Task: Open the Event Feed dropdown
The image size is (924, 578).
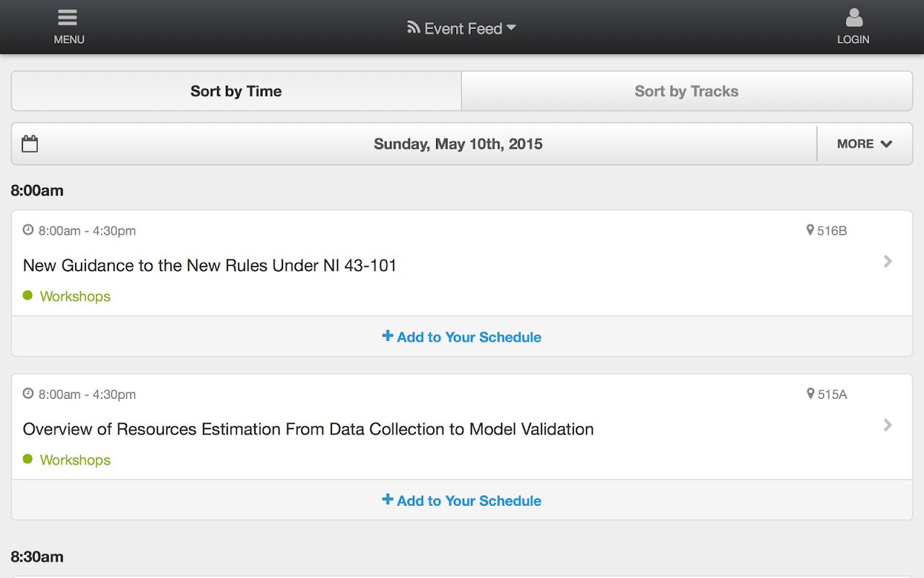Action: [462, 28]
